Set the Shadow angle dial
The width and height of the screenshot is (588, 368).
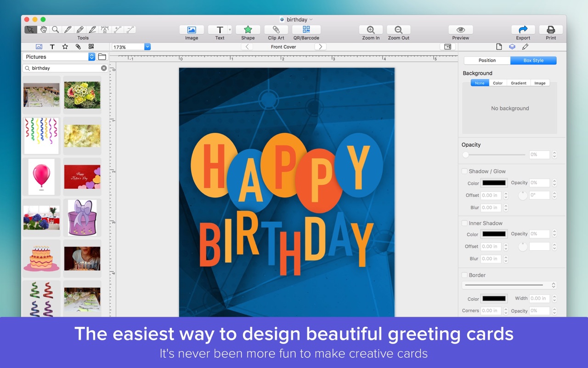(523, 195)
